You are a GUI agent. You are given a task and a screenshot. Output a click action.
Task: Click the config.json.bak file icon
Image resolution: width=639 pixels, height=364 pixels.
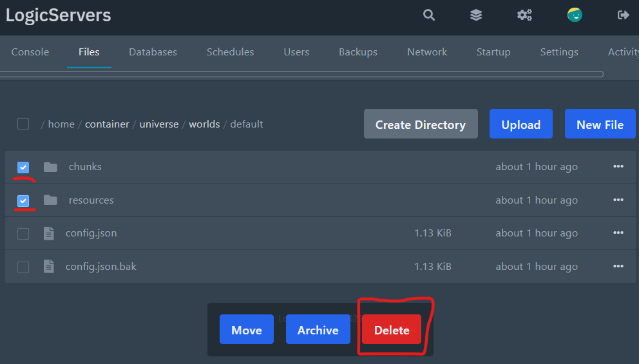[49, 267]
